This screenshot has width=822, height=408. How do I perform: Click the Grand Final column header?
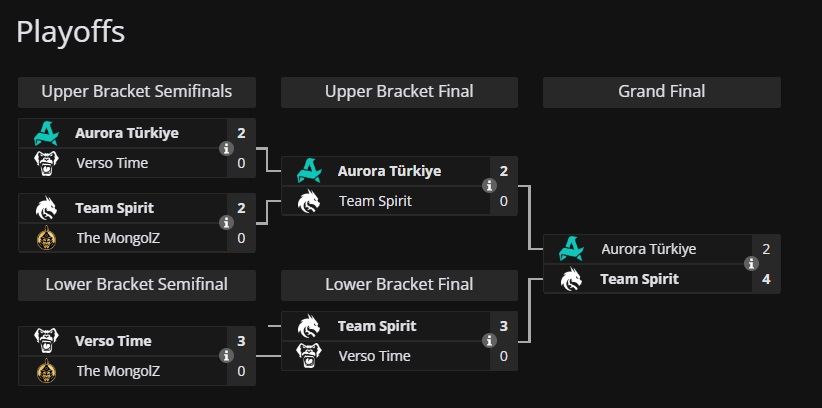tap(661, 92)
